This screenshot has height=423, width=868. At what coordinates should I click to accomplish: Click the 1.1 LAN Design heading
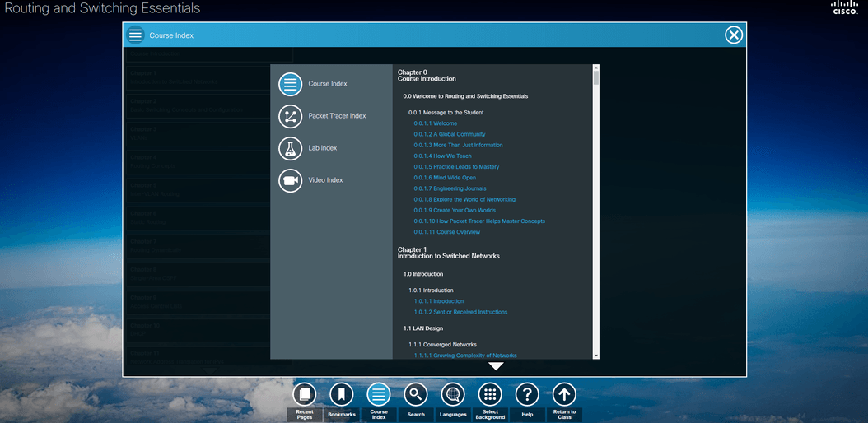(423, 328)
